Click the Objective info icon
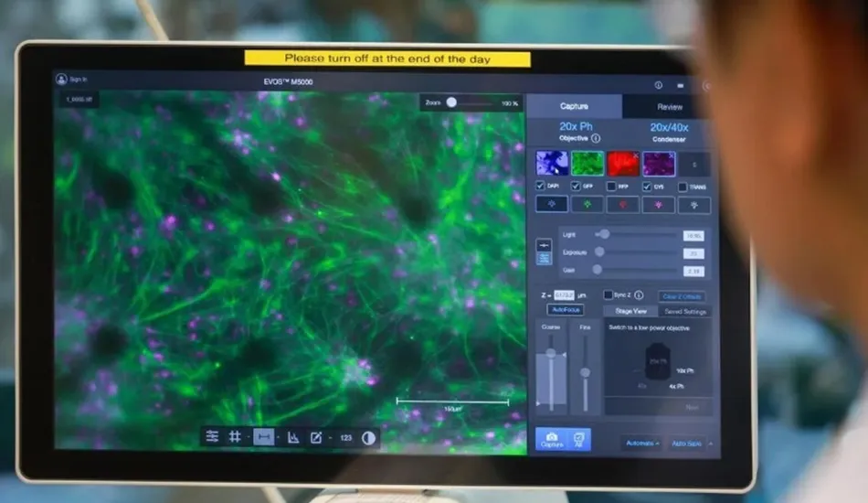 (x=596, y=138)
